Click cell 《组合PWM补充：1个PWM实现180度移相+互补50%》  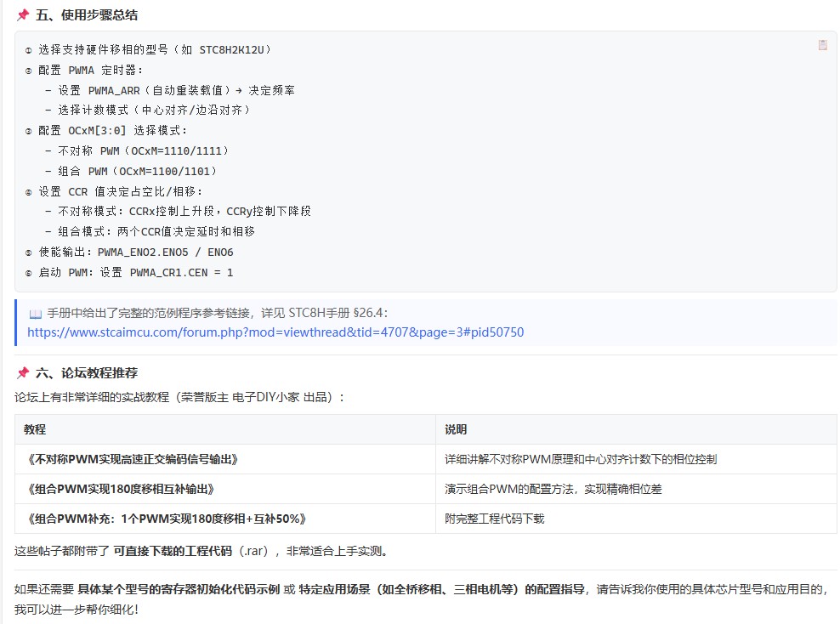coord(225,519)
